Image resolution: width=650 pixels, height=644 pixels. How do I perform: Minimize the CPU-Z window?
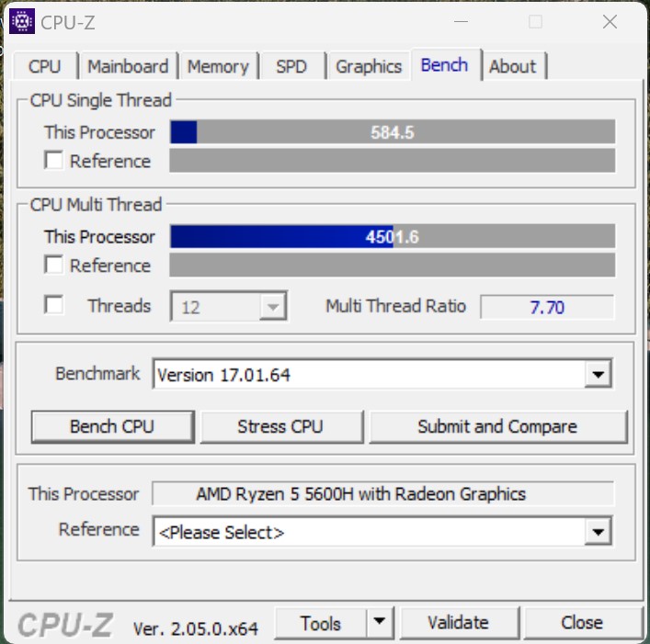pyautogui.click(x=461, y=21)
